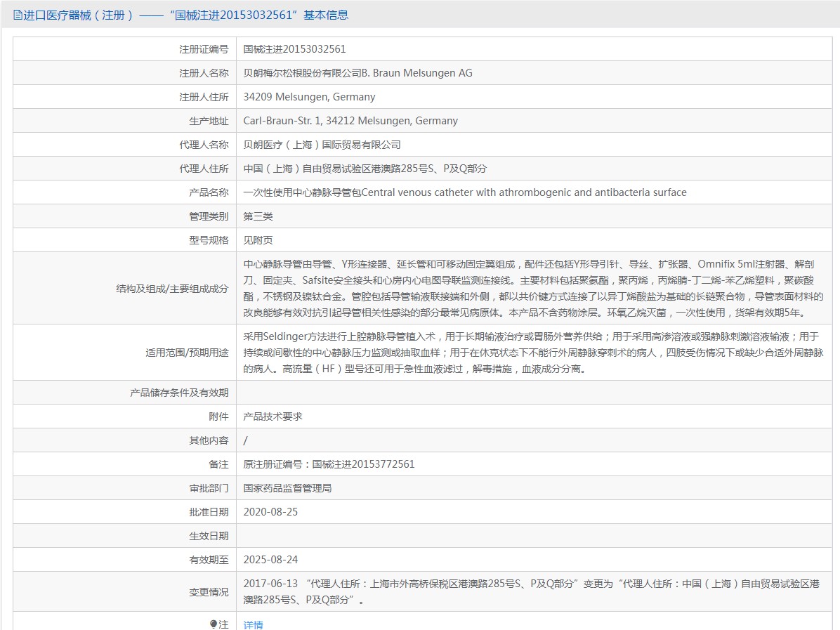840x630 pixels.
Task: Click the 注册人住所 label
Action: point(204,97)
